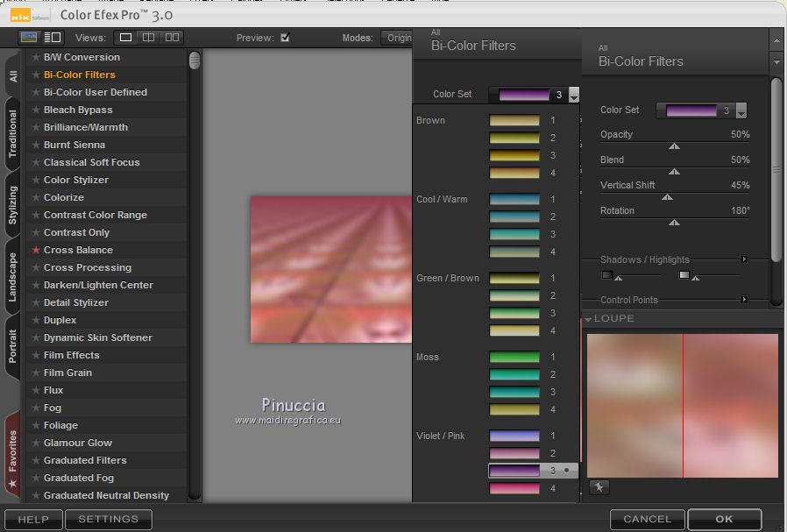
Task: Open the Modes dropdown
Action: tap(396, 38)
